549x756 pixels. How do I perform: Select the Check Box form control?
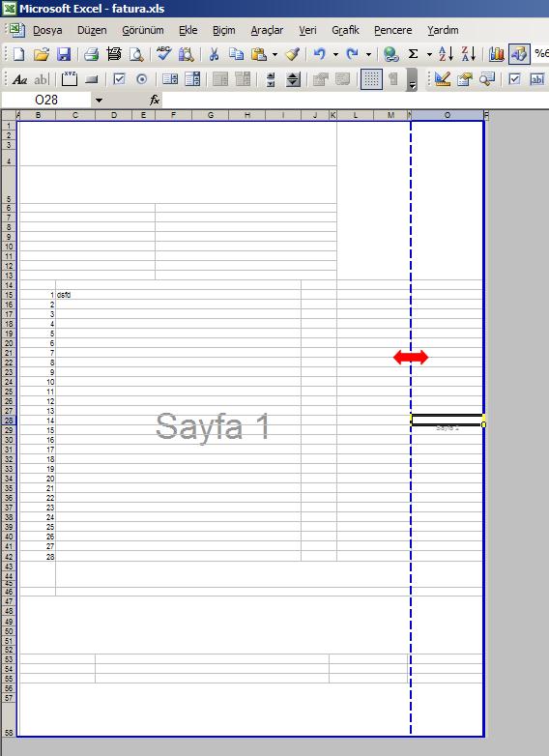click(119, 79)
